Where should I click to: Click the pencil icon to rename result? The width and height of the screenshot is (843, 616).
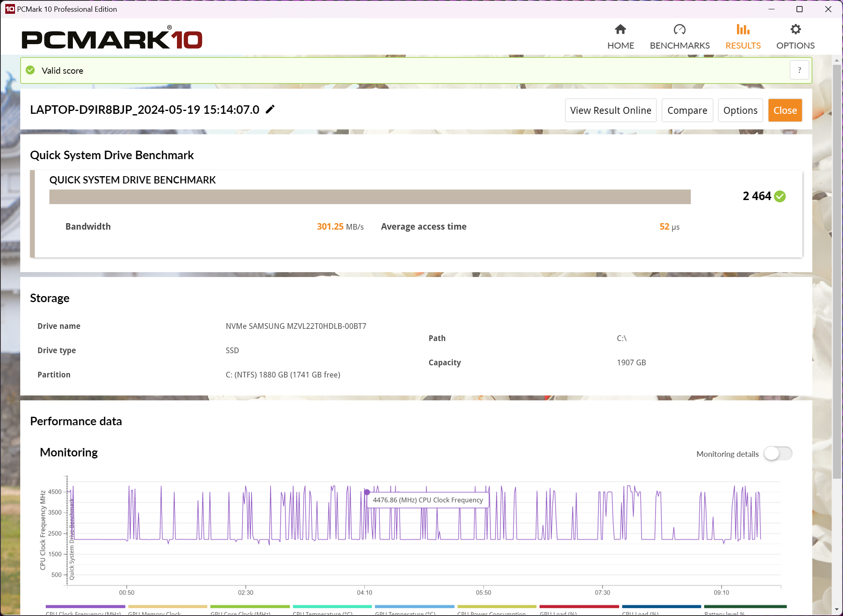pos(270,109)
